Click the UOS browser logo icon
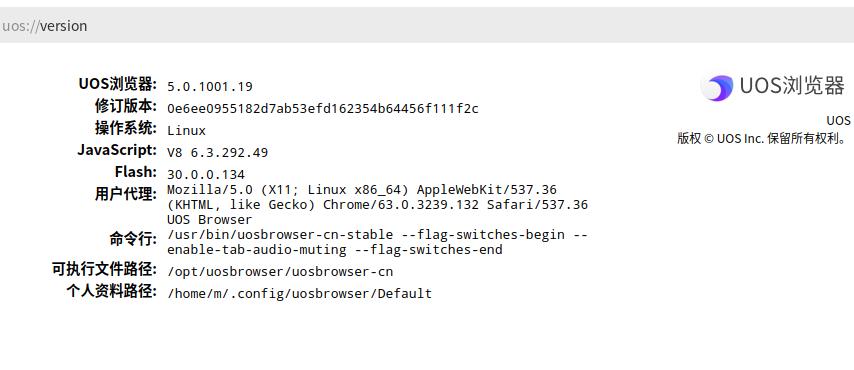Screen dimensions: 854x370 [x=717, y=88]
